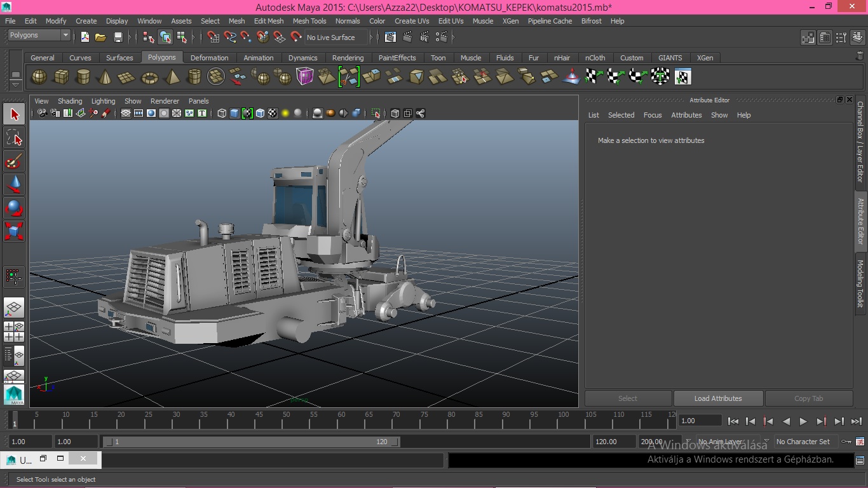Create a polygon cone from the shelf
Screen dimensions: 868x488
(x=105, y=77)
